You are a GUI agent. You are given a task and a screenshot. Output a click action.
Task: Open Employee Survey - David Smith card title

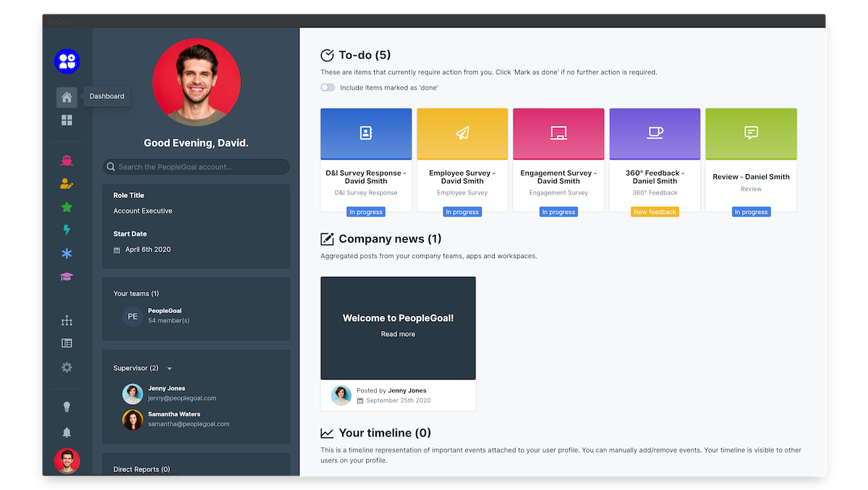tap(462, 177)
